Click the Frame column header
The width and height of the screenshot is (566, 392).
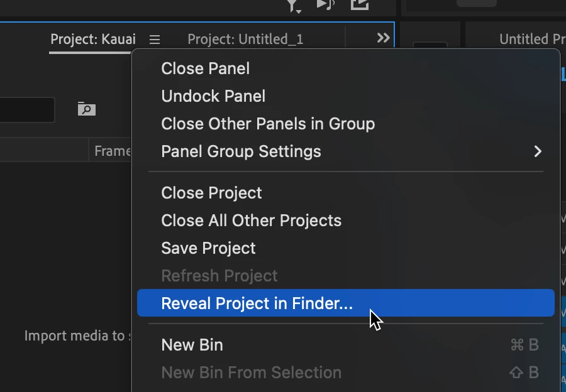point(112,151)
